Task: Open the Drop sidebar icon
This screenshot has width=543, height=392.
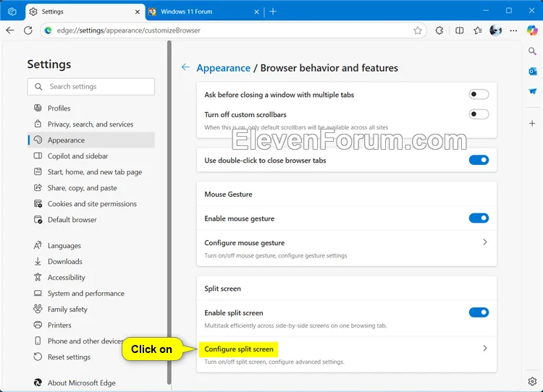Action: point(532,91)
